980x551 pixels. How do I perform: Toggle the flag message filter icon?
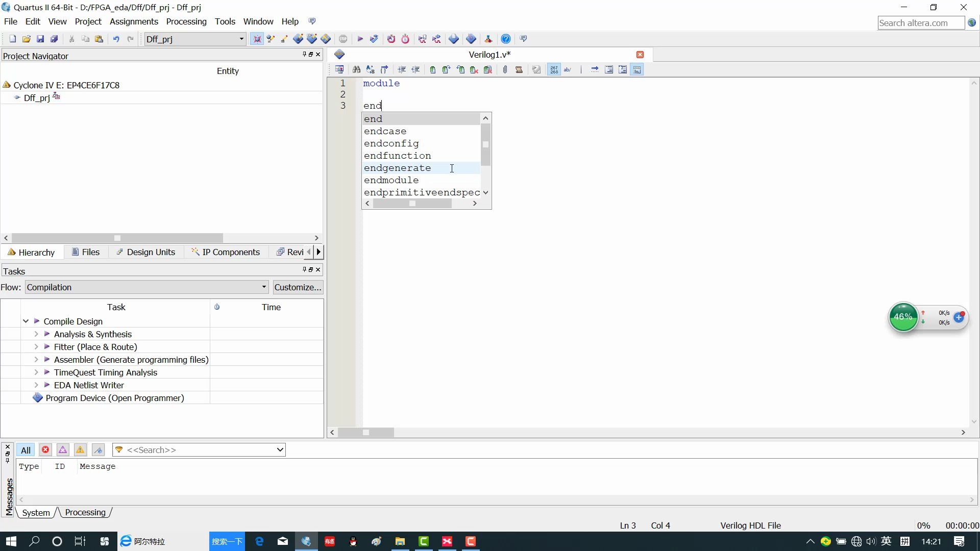[x=99, y=450]
